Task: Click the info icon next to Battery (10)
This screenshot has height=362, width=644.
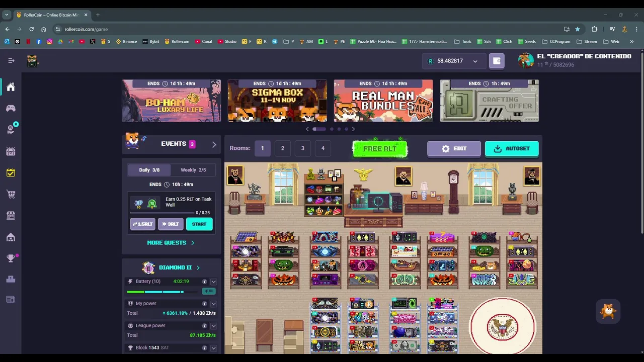Action: tap(204, 282)
